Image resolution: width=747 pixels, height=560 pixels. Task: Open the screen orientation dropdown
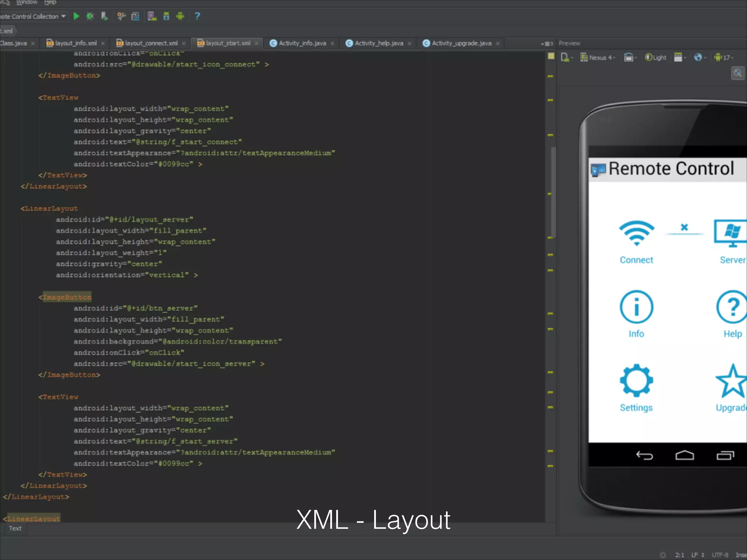[x=630, y=58]
